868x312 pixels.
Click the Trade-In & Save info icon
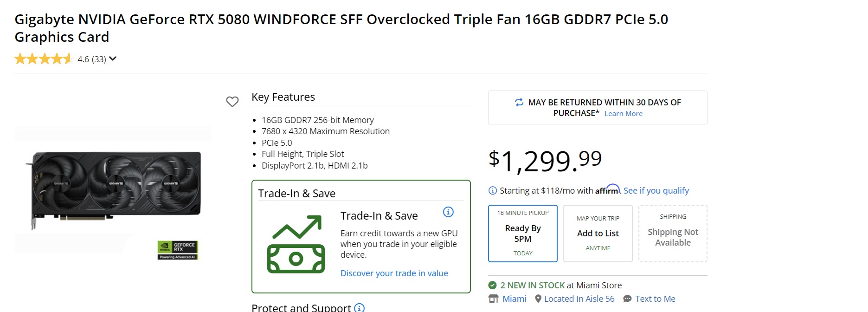448,212
